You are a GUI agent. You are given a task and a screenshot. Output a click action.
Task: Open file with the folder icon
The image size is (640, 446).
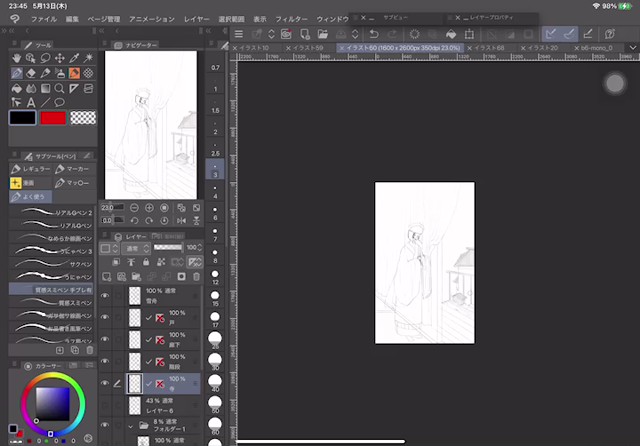322,34
